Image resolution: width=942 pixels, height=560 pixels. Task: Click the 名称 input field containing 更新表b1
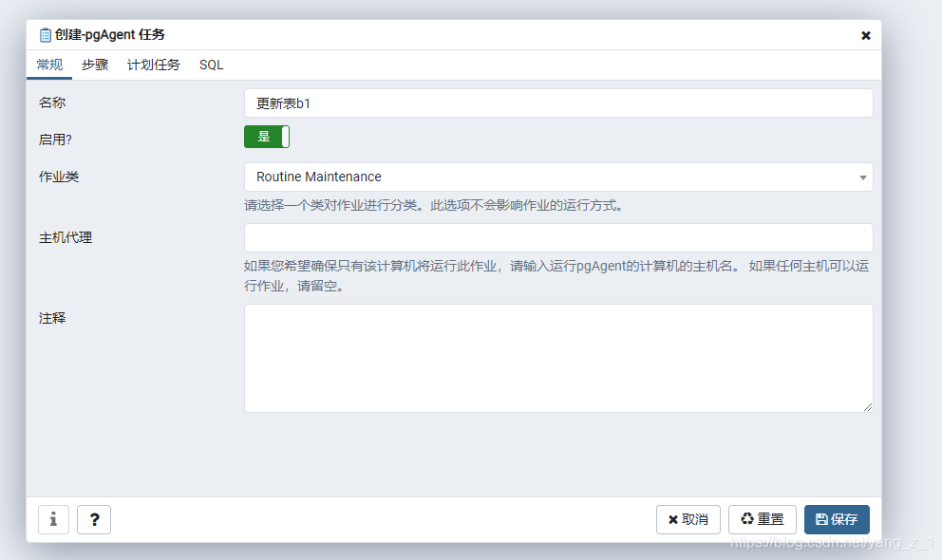[558, 103]
